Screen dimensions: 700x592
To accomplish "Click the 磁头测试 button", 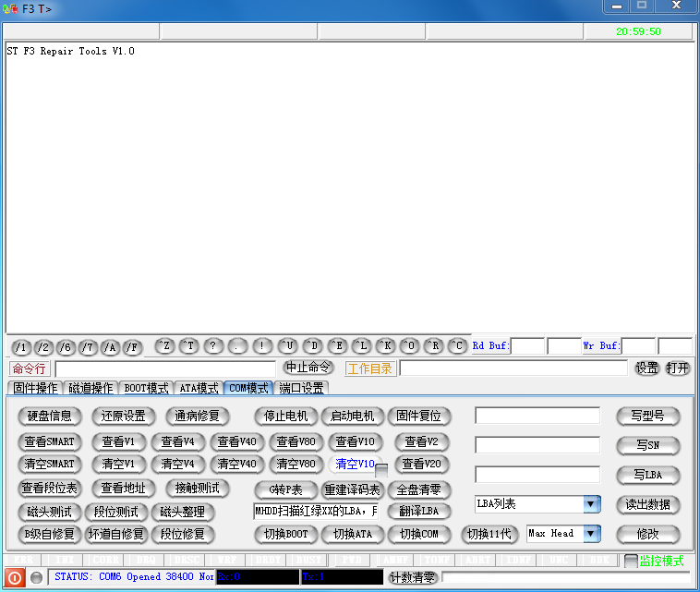I will tap(50, 512).
